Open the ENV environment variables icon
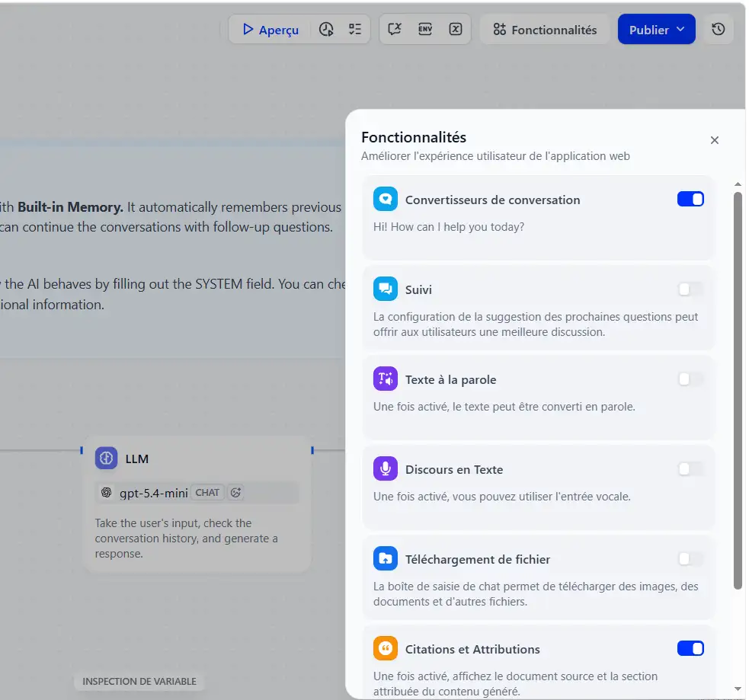The width and height of the screenshot is (749, 700). click(425, 30)
